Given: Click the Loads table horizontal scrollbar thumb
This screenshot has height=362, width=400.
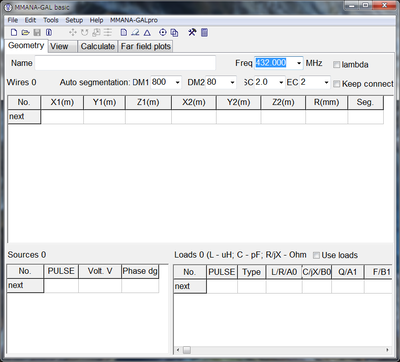Looking at the screenshot, I should pos(187,350).
